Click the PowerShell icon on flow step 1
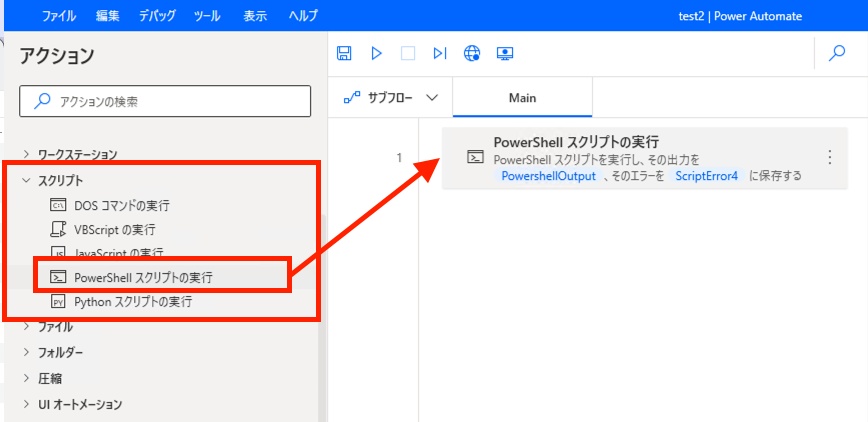The image size is (868, 422). click(x=475, y=157)
